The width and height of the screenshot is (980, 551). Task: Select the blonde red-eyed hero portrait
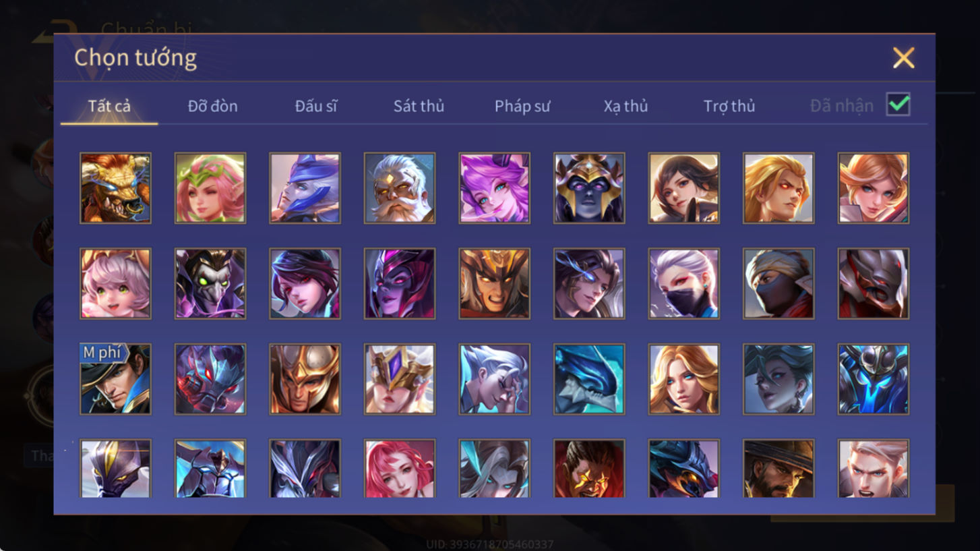[x=778, y=188]
